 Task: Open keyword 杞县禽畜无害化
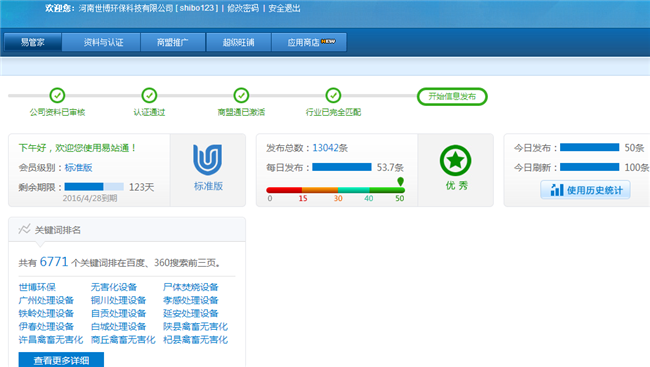[196, 340]
